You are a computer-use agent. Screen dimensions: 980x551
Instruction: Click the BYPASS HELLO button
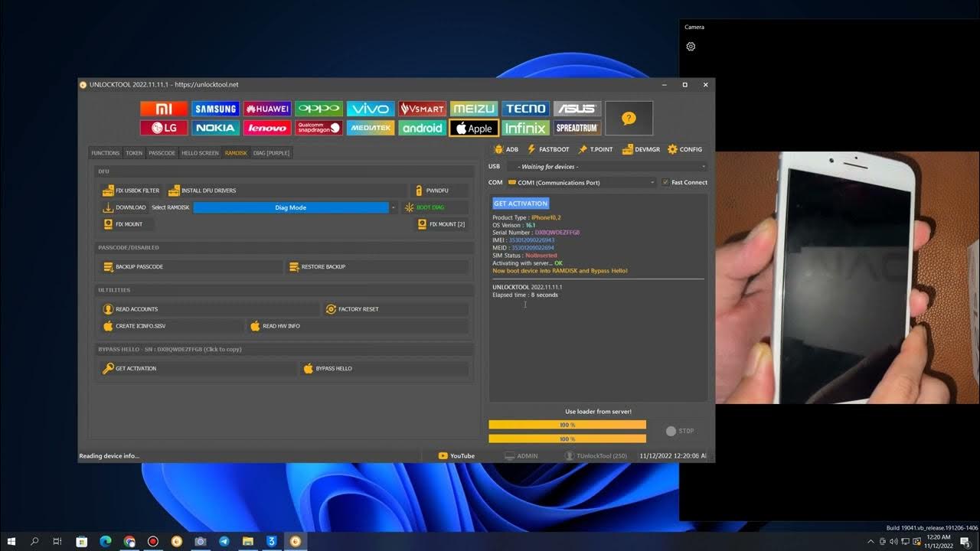click(384, 369)
